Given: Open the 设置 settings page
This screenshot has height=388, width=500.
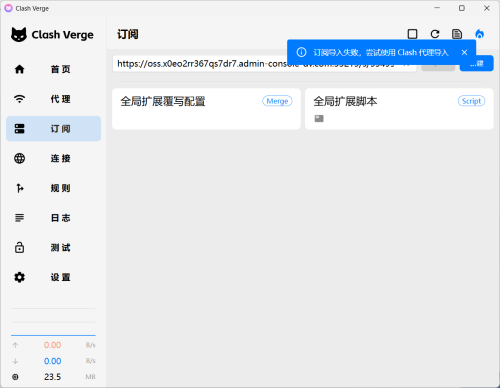Looking at the screenshot, I should 53,277.
